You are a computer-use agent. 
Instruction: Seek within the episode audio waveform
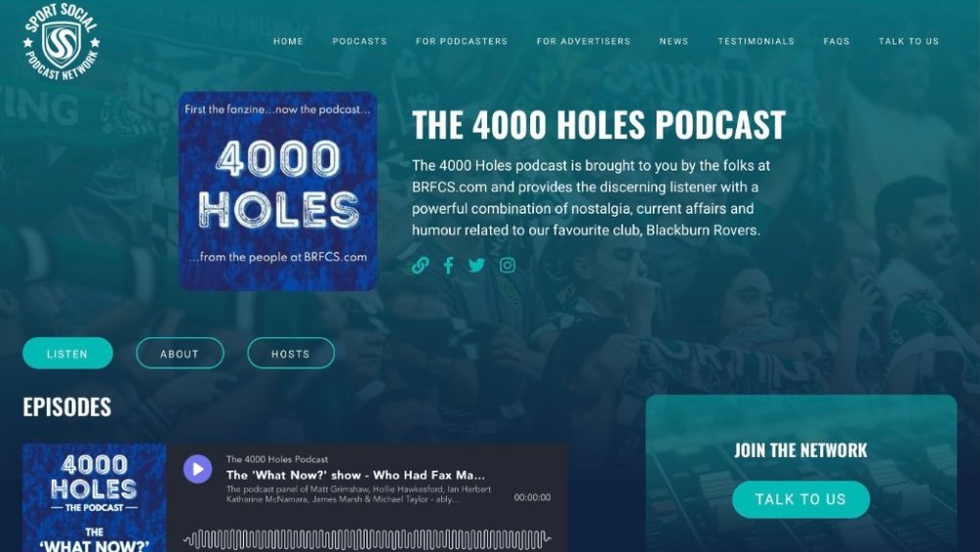[x=367, y=539]
